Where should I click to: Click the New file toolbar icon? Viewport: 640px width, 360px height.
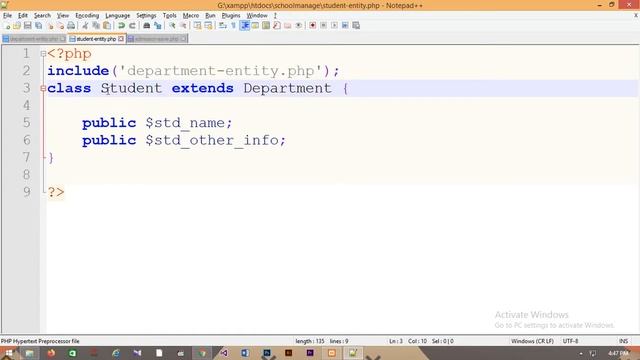tap(7, 26)
